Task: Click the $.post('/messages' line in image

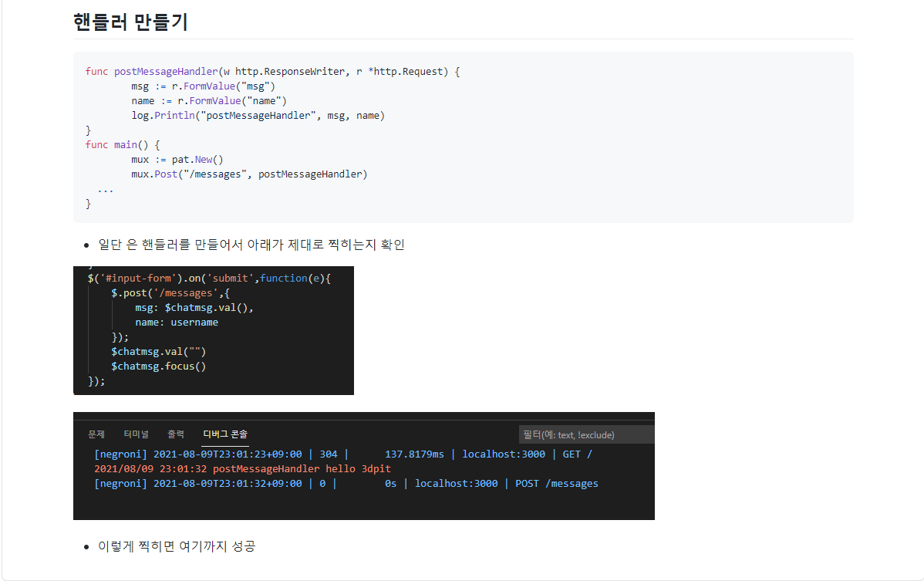Action: [170, 293]
